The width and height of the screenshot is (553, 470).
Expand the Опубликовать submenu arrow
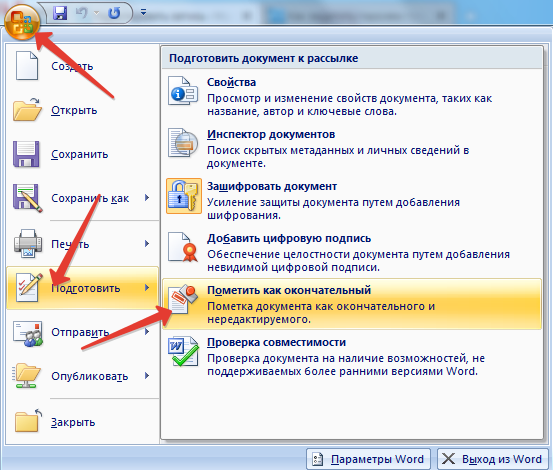pos(147,376)
